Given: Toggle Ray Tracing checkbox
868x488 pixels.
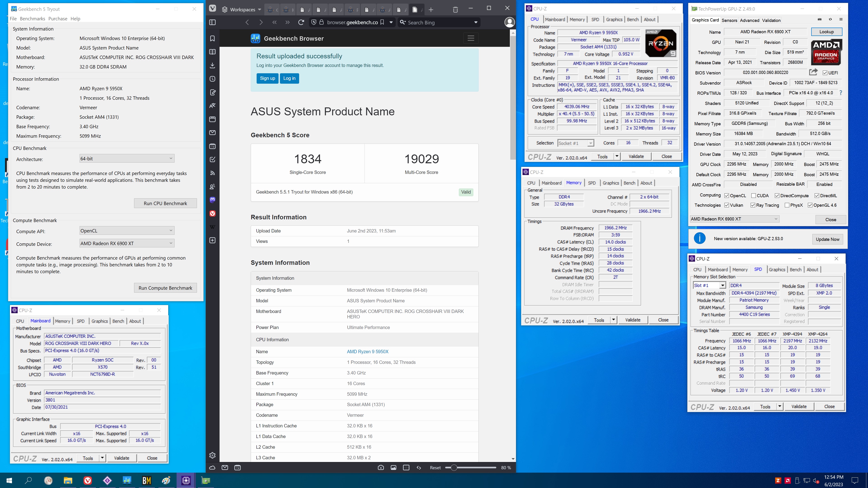Looking at the screenshot, I should point(753,205).
